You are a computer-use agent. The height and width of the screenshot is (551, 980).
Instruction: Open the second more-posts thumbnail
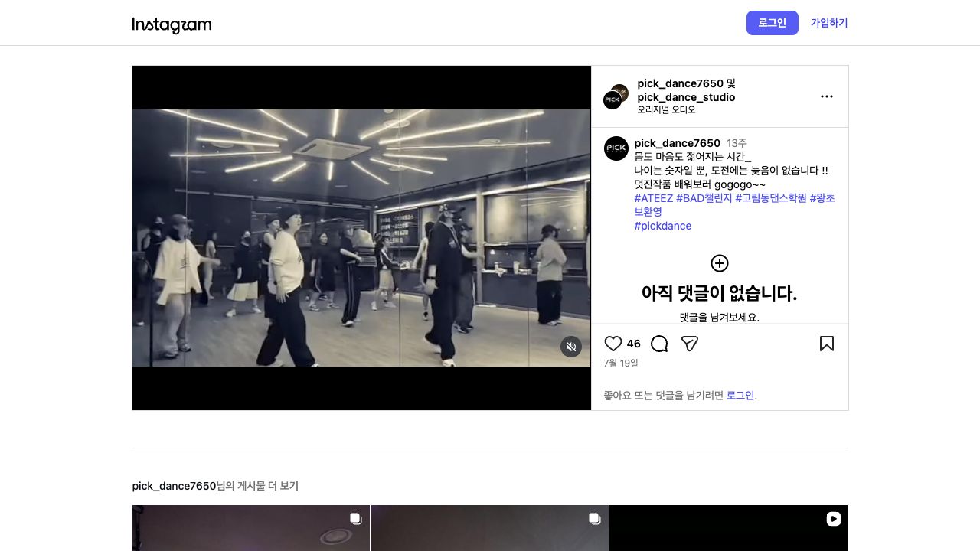pyautogui.click(x=490, y=528)
